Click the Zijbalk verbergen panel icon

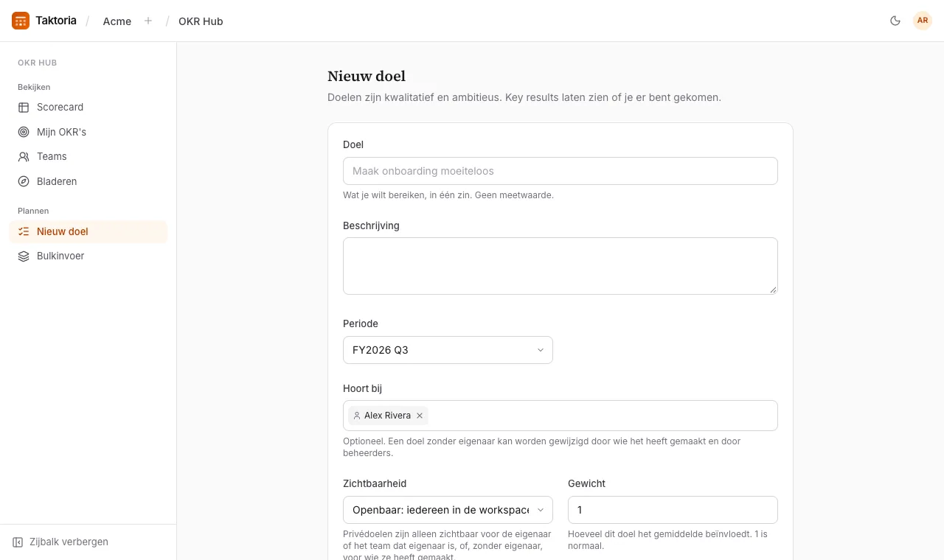pyautogui.click(x=18, y=542)
